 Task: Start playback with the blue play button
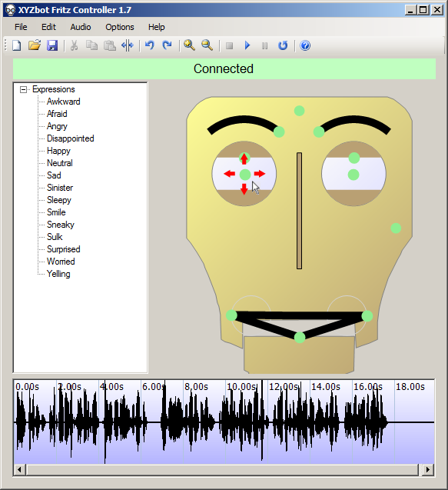[247, 45]
